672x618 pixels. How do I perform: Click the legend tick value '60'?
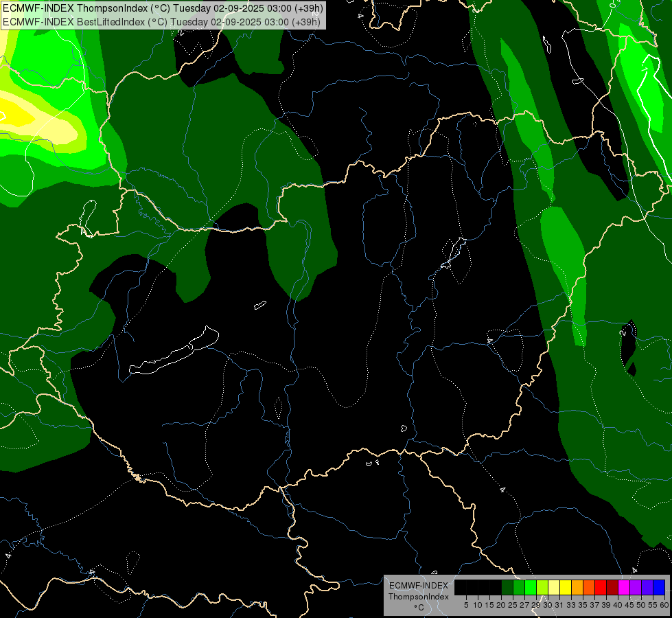click(664, 605)
